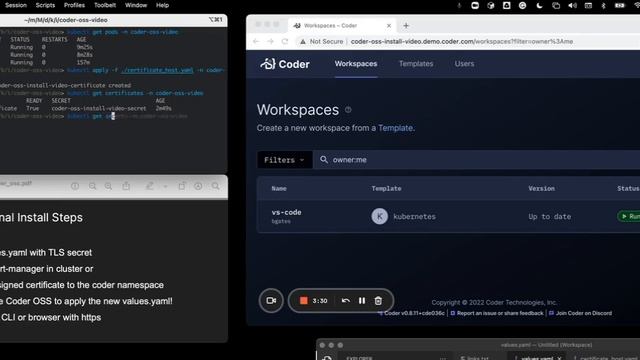Click the Up to date version cell
The height and width of the screenshot is (360, 640).
549,217
